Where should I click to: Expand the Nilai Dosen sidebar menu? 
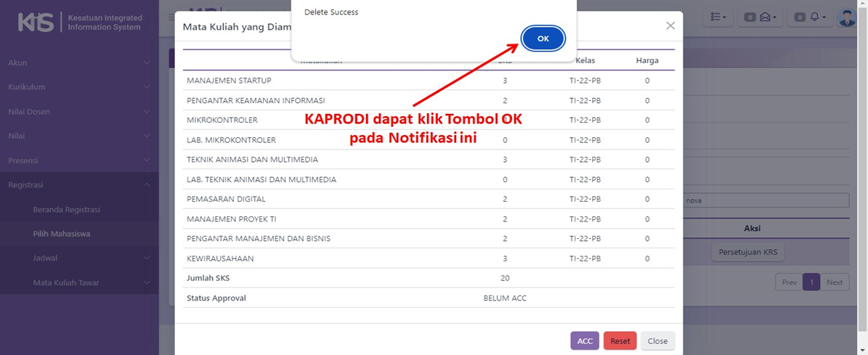coord(78,112)
